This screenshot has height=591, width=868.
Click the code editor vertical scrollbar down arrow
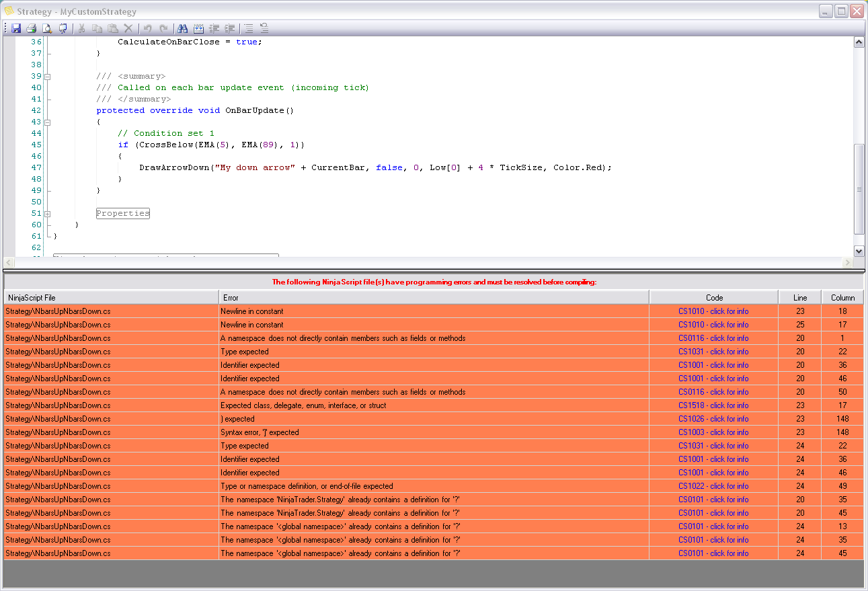859,251
